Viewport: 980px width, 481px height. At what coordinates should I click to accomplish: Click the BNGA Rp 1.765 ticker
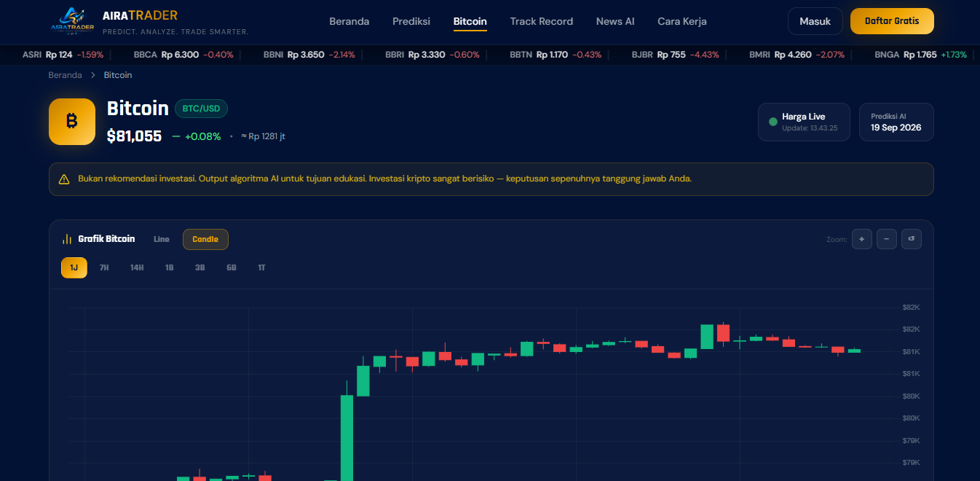[921, 55]
